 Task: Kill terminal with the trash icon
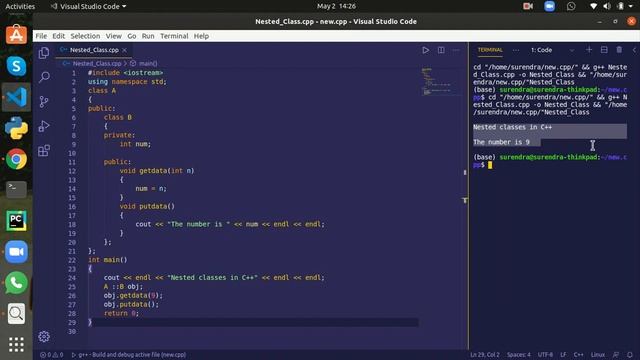point(619,50)
